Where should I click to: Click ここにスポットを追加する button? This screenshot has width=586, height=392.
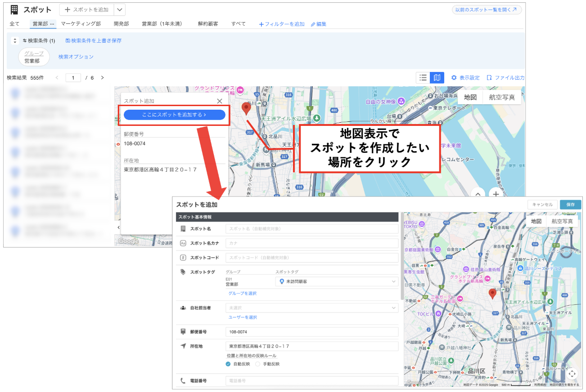[174, 115]
